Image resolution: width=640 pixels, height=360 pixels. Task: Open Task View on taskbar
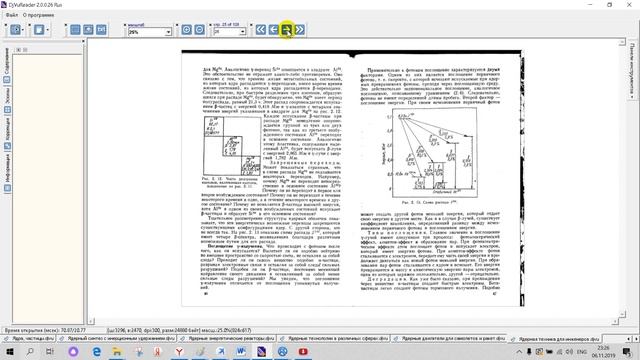(50, 351)
